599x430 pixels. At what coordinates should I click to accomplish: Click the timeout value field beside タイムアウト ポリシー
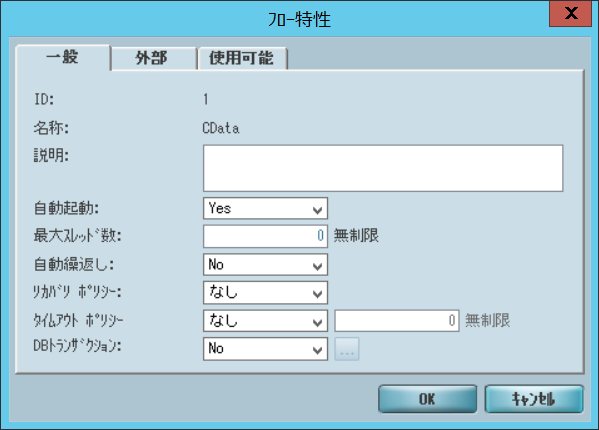(397, 321)
